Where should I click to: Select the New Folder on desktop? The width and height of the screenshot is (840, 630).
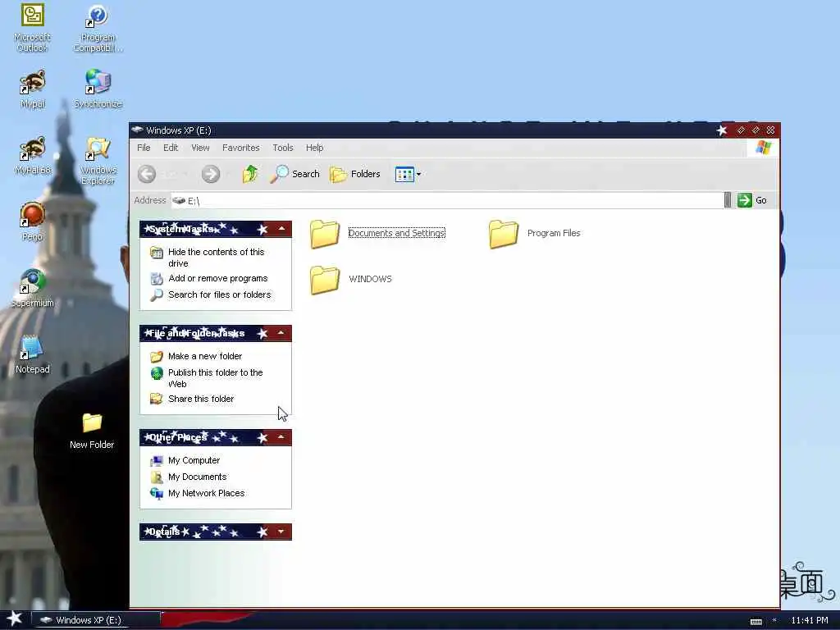[92, 431]
